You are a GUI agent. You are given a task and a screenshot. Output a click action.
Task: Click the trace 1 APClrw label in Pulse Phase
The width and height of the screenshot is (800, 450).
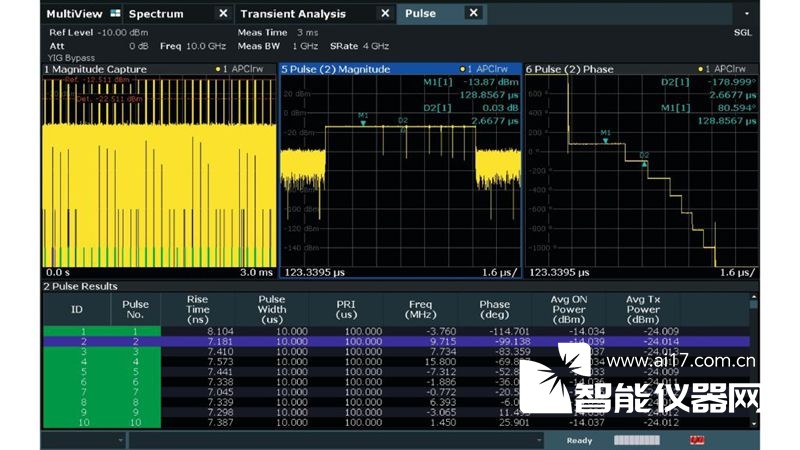pyautogui.click(x=722, y=69)
